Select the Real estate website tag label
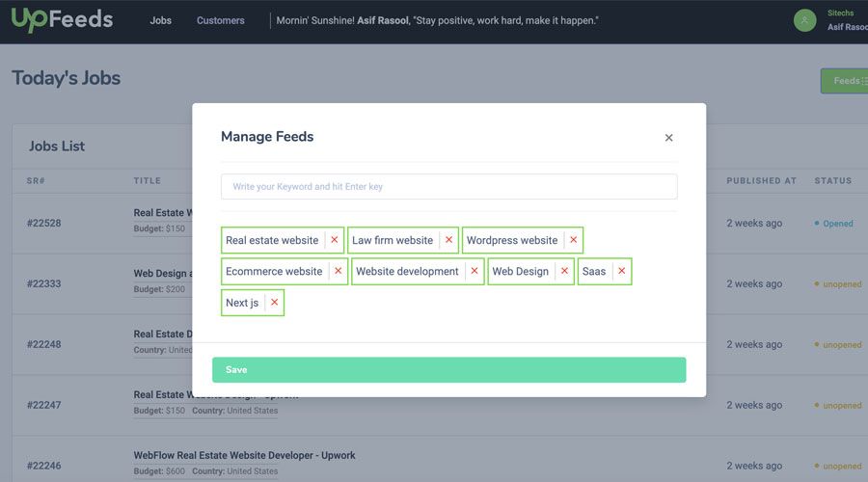This screenshot has width=868, height=482. click(272, 240)
